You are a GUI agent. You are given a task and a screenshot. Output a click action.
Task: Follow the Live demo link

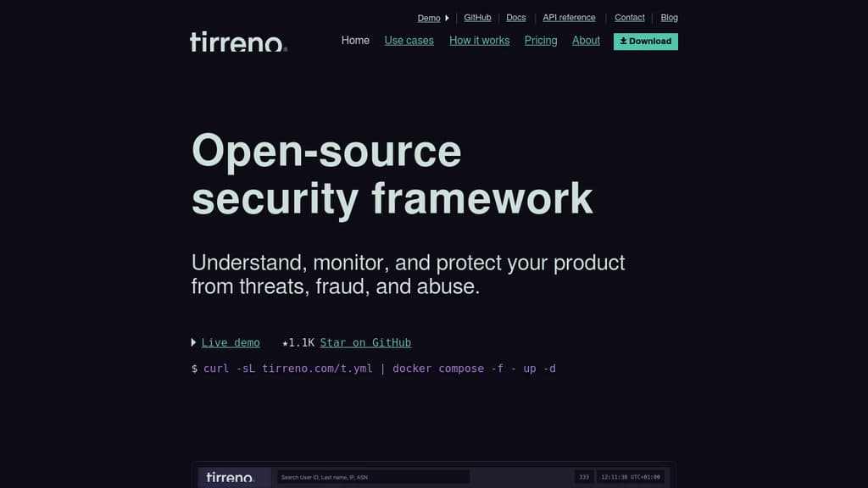coord(231,343)
